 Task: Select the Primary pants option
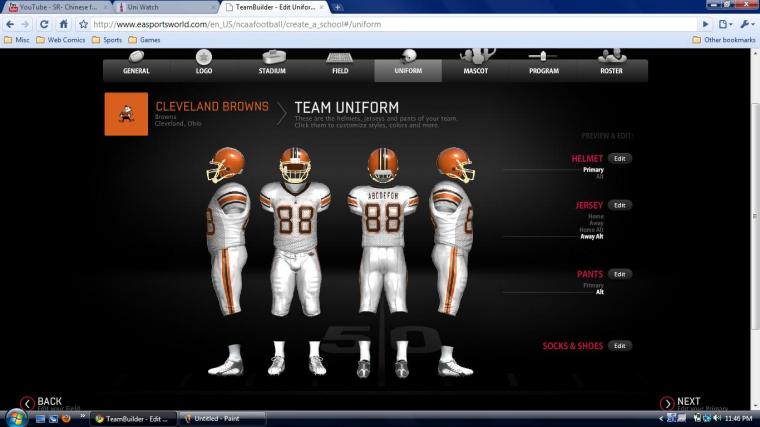(x=593, y=285)
